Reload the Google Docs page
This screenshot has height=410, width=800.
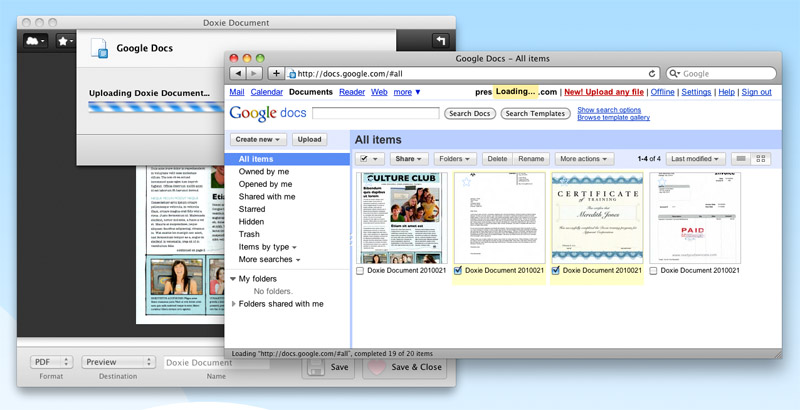coord(652,74)
